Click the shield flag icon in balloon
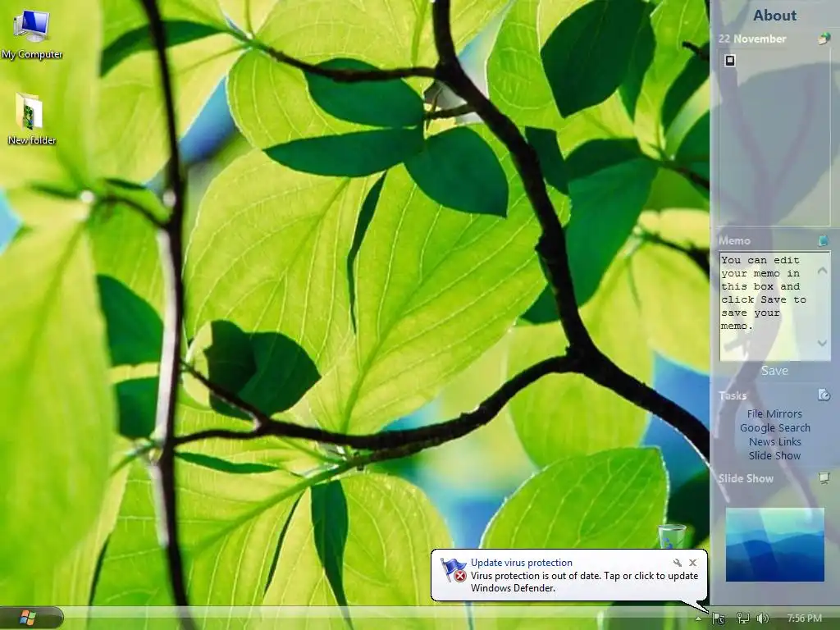 click(453, 570)
